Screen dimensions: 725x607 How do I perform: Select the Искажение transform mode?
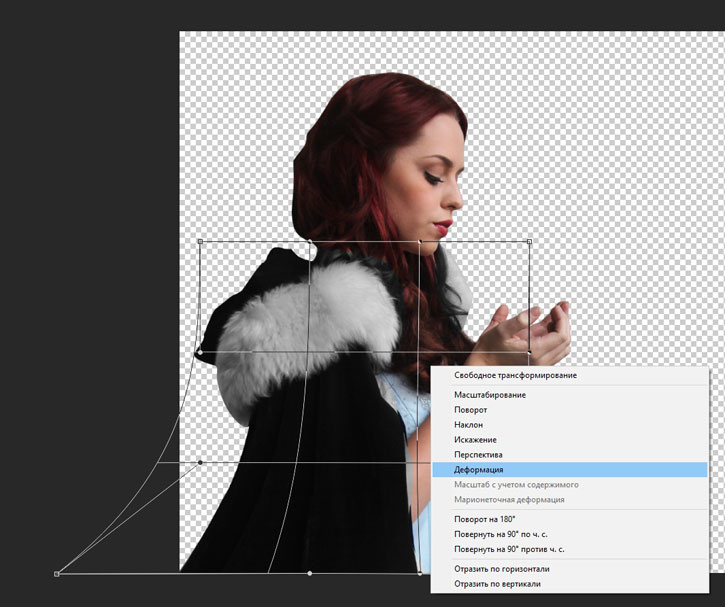click(570, 440)
